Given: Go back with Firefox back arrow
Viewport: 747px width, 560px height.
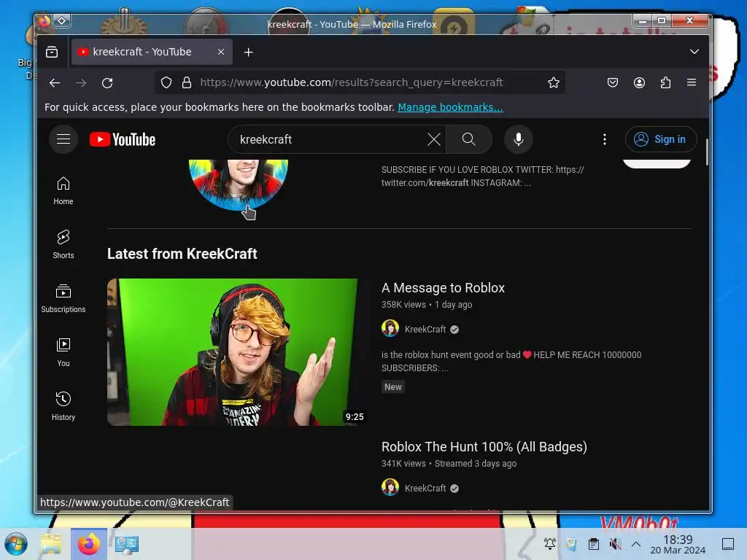Looking at the screenshot, I should click(55, 83).
